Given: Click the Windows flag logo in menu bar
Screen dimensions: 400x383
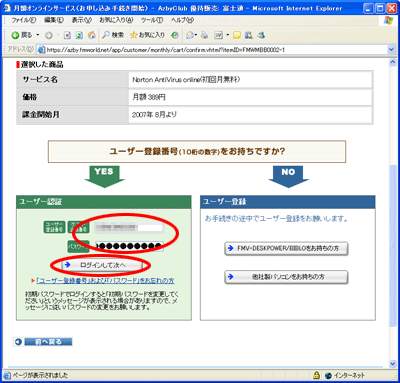Looking at the screenshot, I should click(388, 20).
